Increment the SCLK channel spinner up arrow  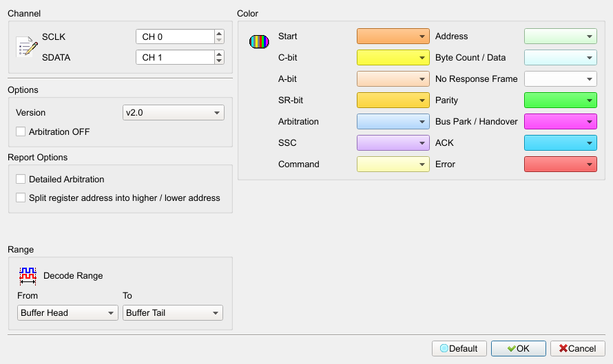[x=219, y=33]
